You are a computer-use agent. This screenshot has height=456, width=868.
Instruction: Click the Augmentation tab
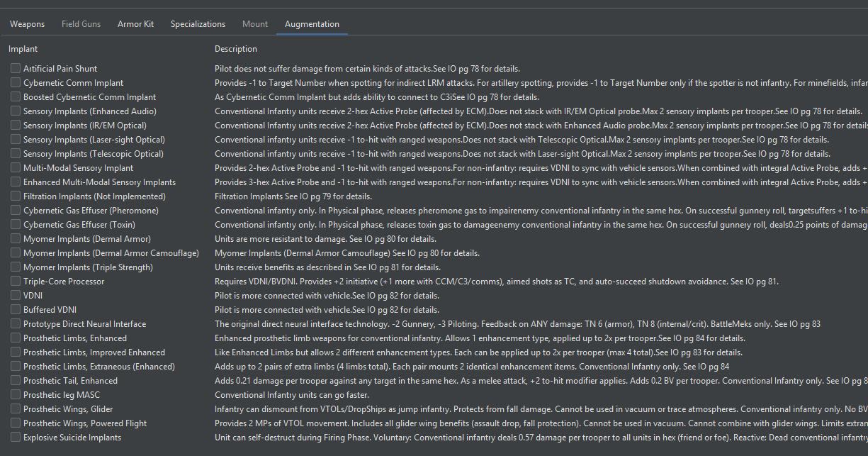(x=312, y=24)
